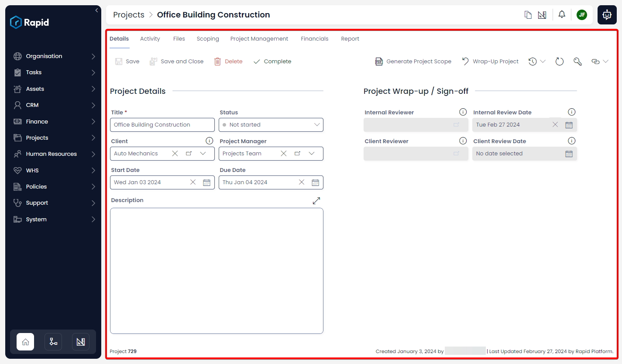Click the Save and Close button
Screen dimensions: 622x364
[176, 62]
